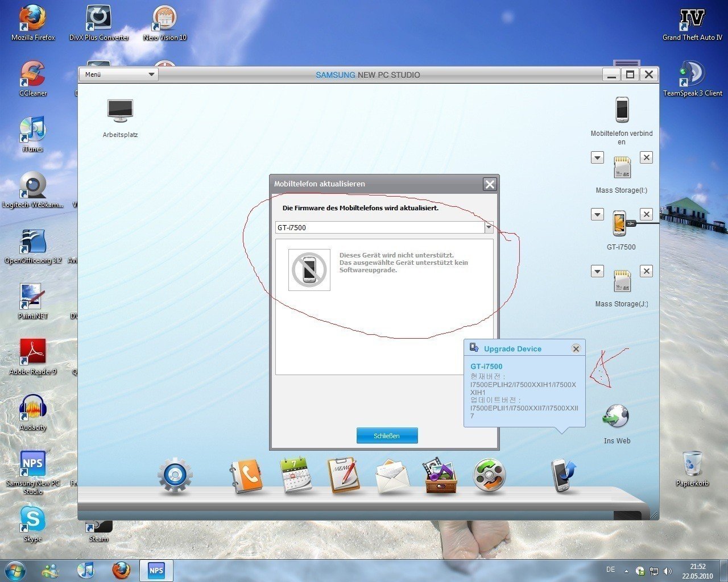This screenshot has width=728, height=582.
Task: Open the message envelope icon in dock
Action: coord(392,476)
